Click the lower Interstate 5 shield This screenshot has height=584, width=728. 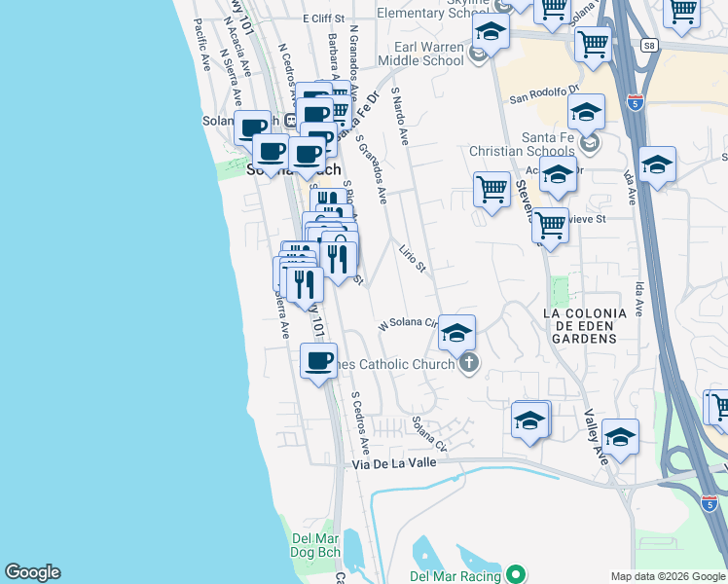pyautogui.click(x=709, y=503)
